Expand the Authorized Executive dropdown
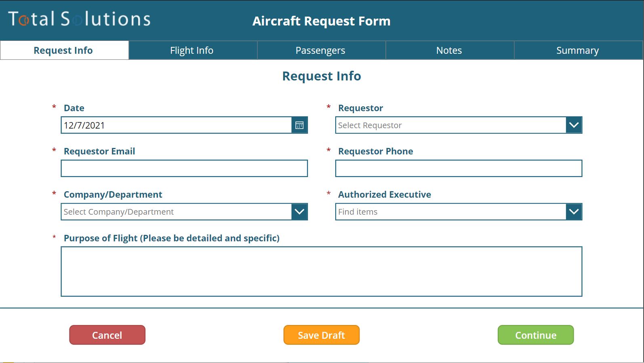Image resolution: width=644 pixels, height=363 pixels. pos(574,212)
